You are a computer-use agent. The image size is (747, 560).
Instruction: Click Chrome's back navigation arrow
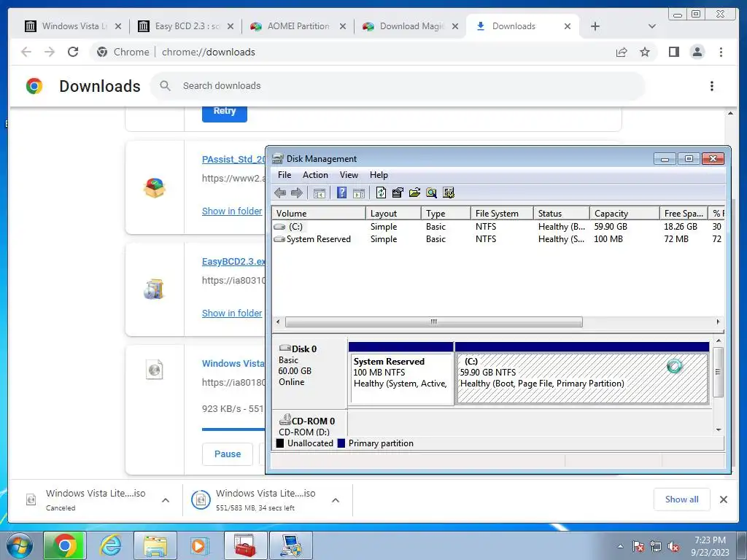click(x=26, y=52)
